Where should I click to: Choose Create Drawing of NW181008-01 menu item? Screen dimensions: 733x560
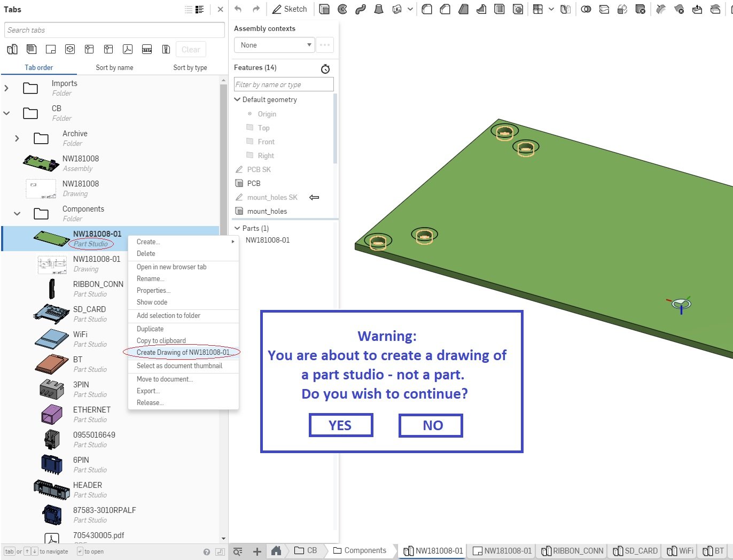[x=183, y=352]
